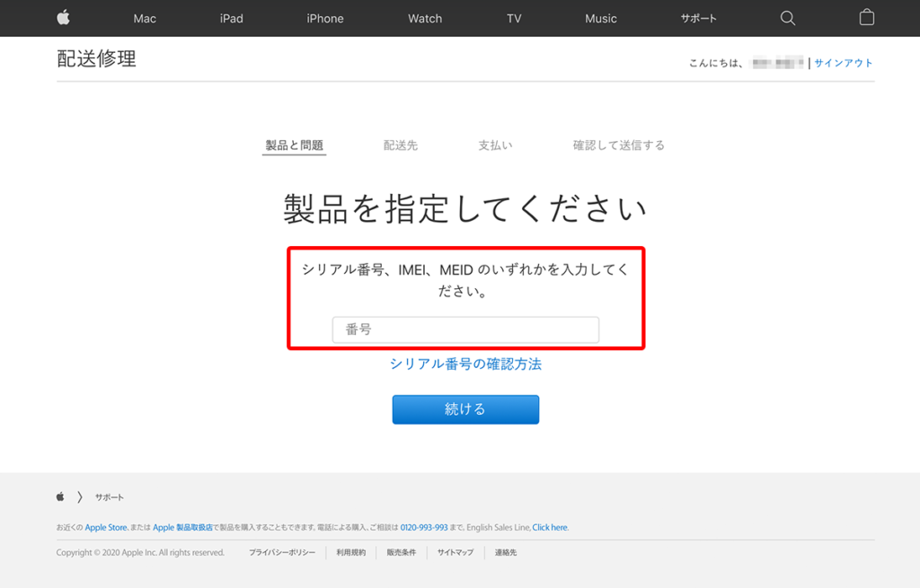
Task: Click the Apple logo in top navigation
Action: (64, 18)
